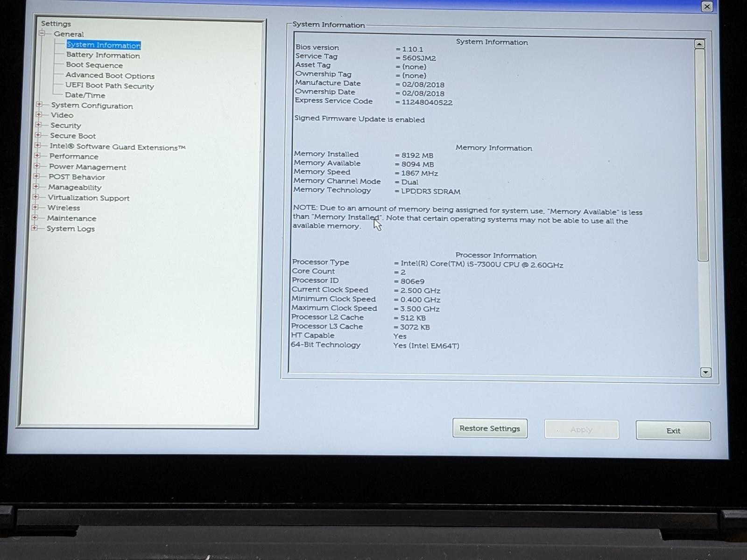Click the Processor Type i5-7300U text

tap(482, 265)
